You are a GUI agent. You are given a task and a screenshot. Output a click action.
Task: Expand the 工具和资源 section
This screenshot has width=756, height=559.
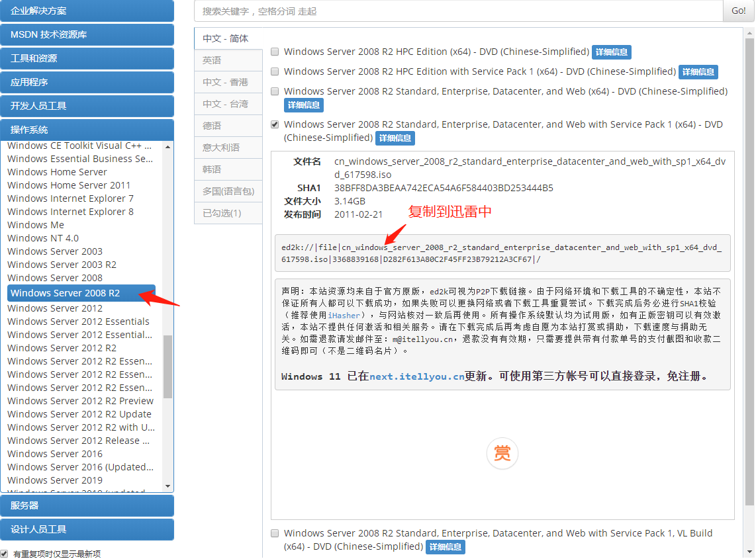click(87, 58)
